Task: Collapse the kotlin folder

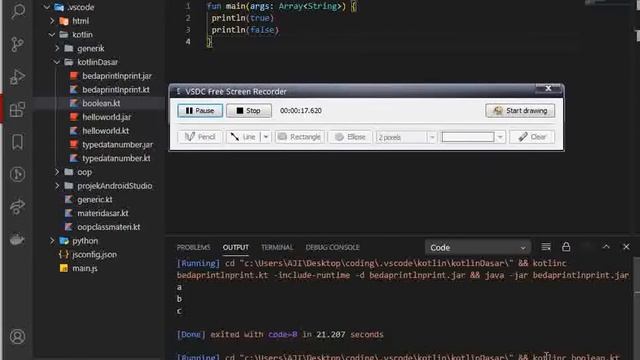Action: tap(52, 35)
